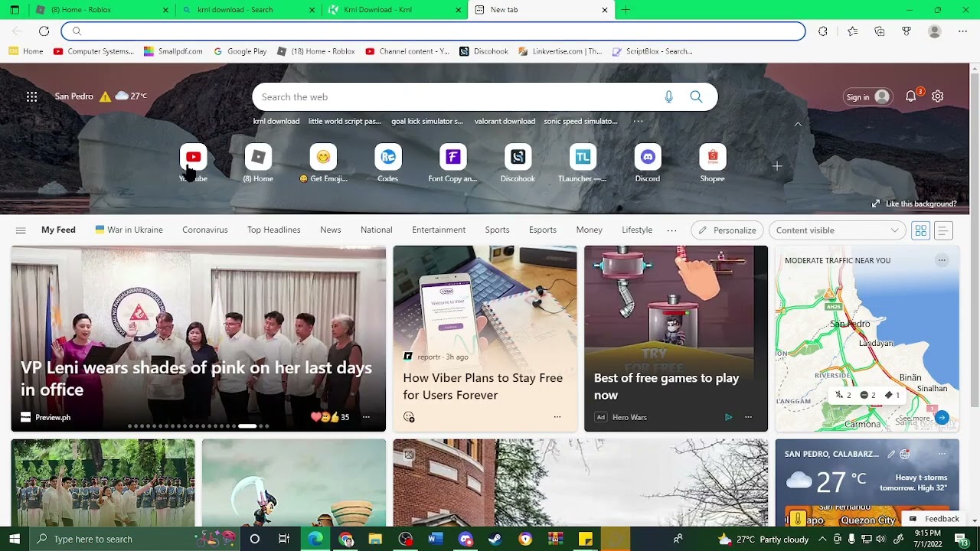Open options on the traffic card
The image size is (980, 551).
[942, 260]
